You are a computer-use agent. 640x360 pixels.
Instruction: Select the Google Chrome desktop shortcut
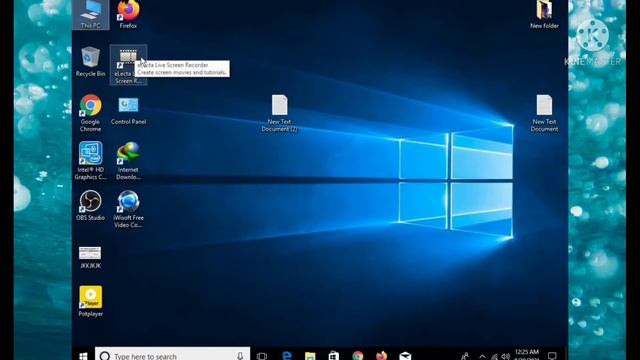tap(91, 113)
